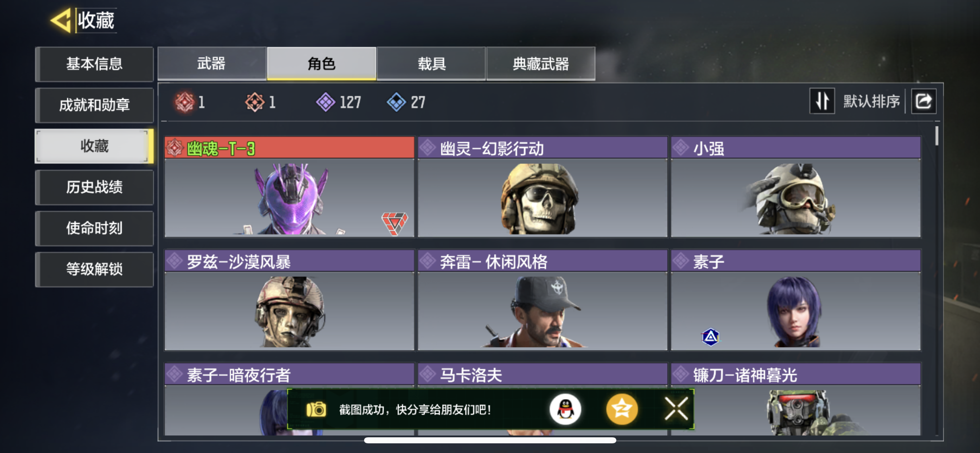
Task: Open 基本信息 in the sidebar
Action: point(95,64)
